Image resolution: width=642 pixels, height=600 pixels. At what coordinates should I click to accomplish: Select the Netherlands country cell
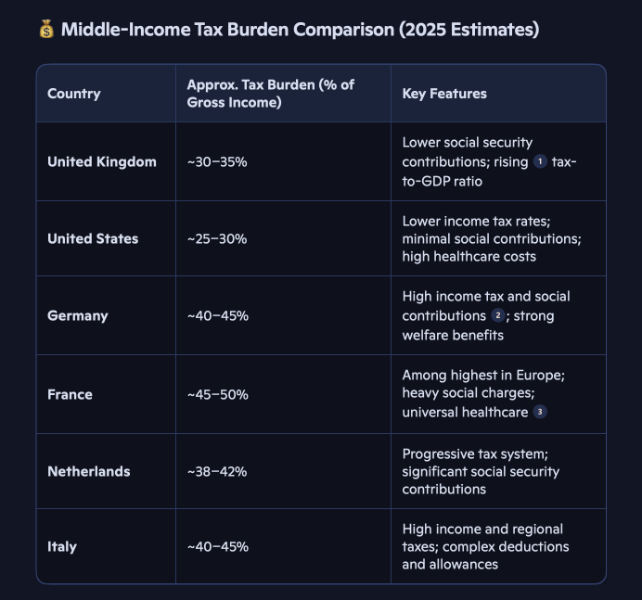(x=89, y=471)
